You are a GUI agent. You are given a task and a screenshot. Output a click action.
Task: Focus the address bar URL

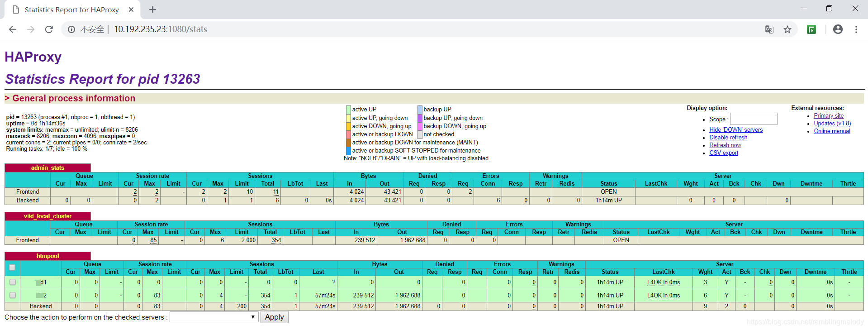pos(161,29)
